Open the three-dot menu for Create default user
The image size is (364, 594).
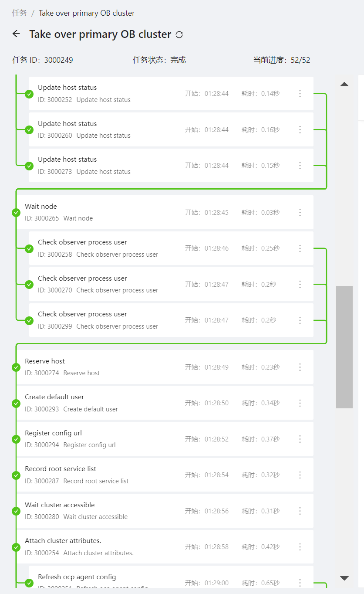(x=300, y=403)
